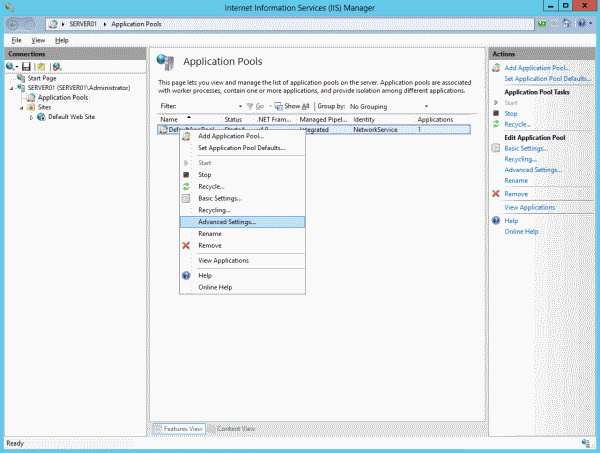Collapse the SERVER01 tree node
This screenshot has height=453, width=600.
point(11,88)
